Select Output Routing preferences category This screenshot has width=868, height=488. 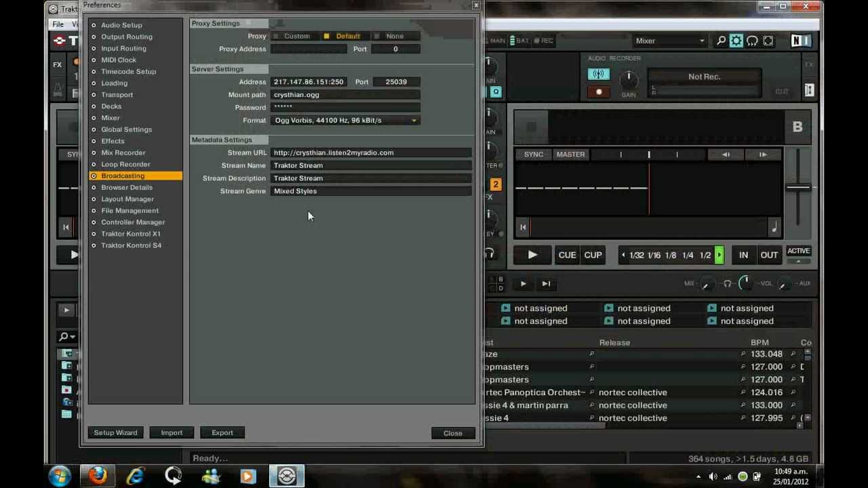pyautogui.click(x=127, y=37)
